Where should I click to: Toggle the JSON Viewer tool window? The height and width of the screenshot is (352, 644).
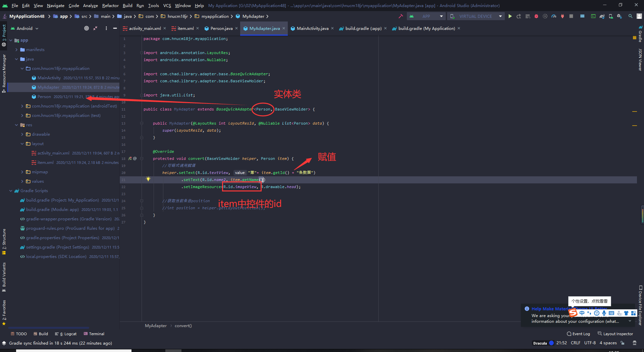(640, 60)
